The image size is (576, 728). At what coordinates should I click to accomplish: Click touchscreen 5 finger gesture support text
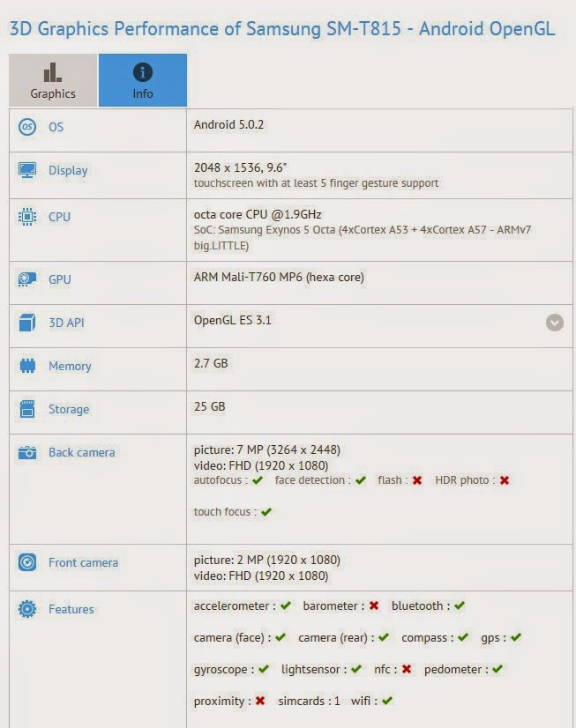[x=316, y=183]
